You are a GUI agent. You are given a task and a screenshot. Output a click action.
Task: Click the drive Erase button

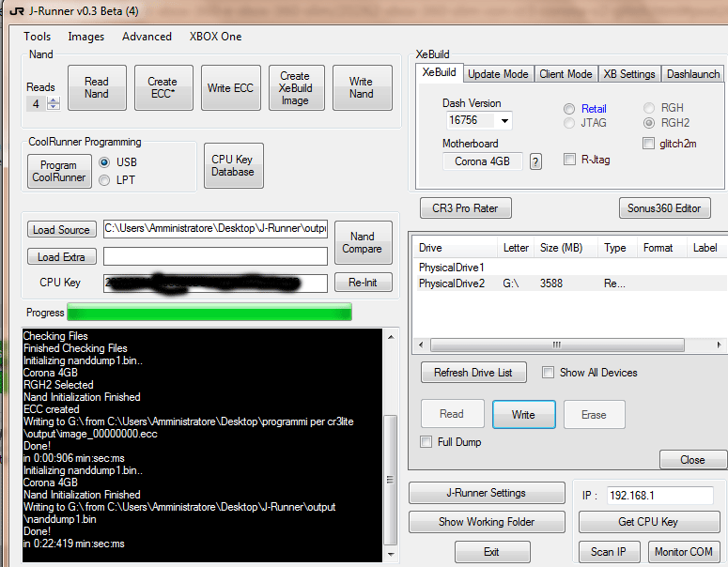(x=595, y=414)
